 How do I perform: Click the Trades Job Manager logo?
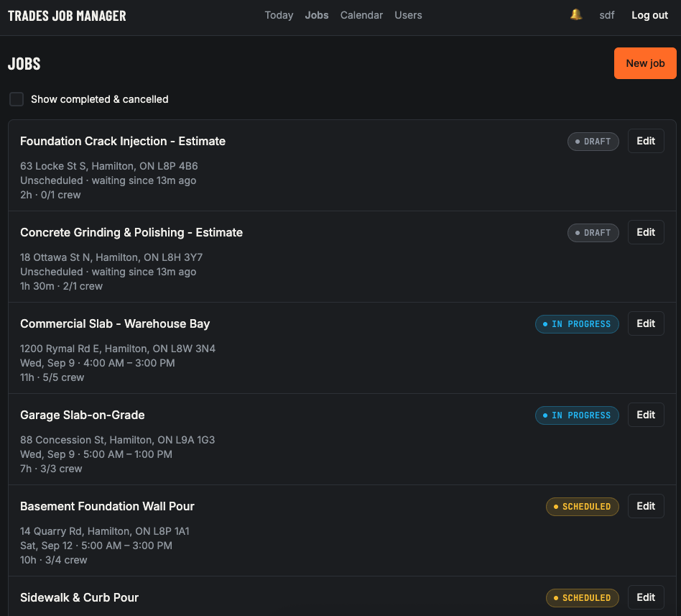(67, 16)
